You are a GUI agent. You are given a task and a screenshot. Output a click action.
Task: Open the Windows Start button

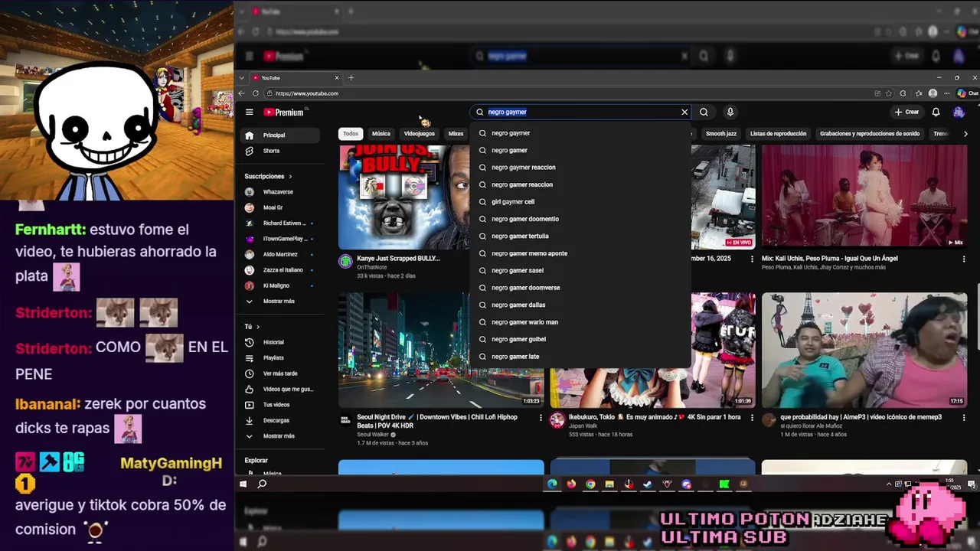[243, 484]
